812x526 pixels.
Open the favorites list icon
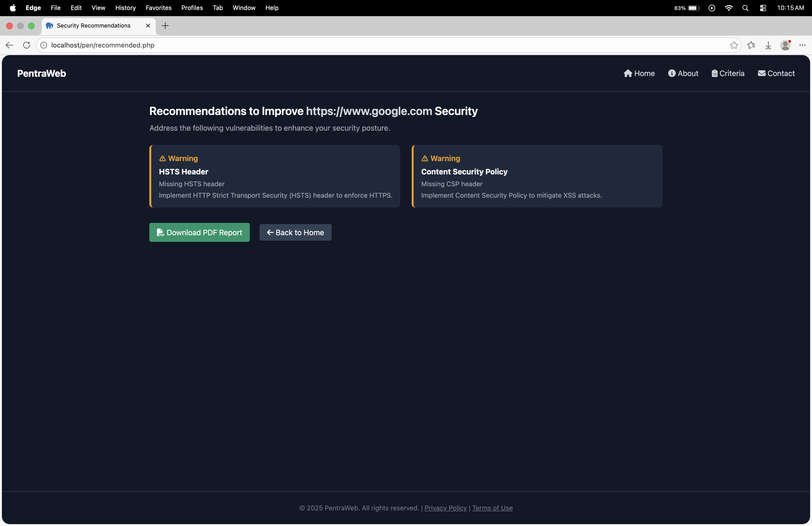751,45
